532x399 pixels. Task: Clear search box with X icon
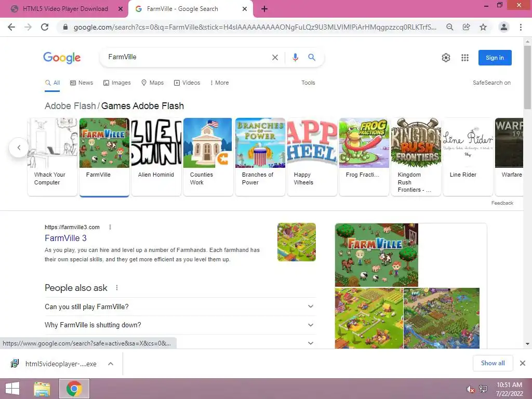[x=275, y=57]
